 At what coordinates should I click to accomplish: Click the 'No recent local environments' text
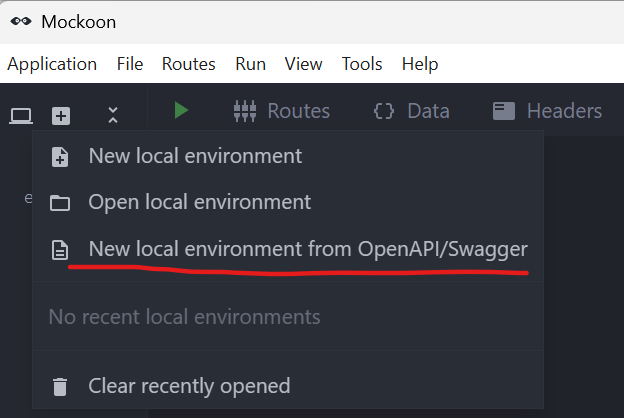coord(184,317)
